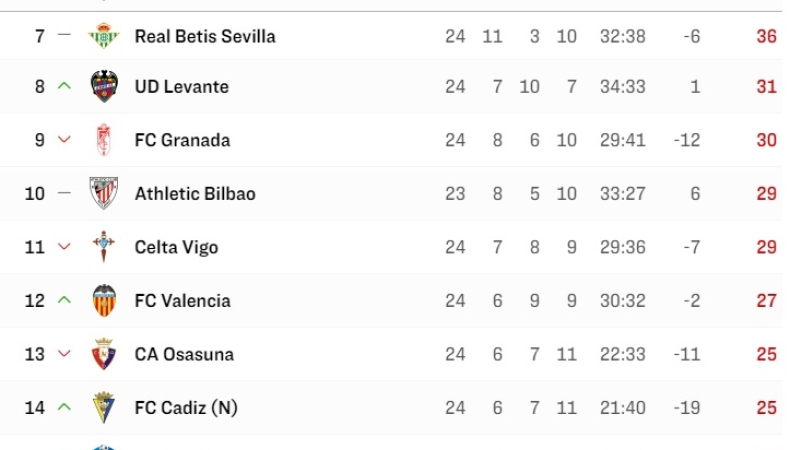Click the red down arrow beside FC Granada
Viewport: 790px width, 450px height.
click(65, 140)
